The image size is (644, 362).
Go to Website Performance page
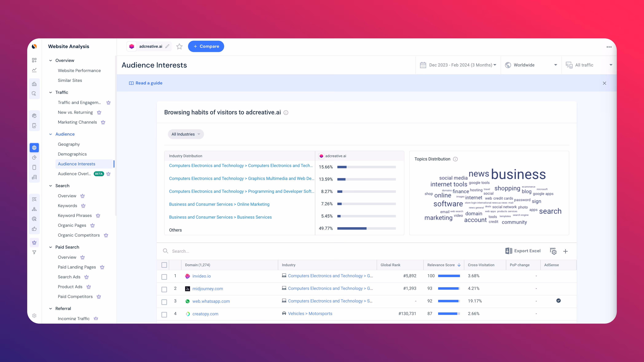pyautogui.click(x=79, y=70)
